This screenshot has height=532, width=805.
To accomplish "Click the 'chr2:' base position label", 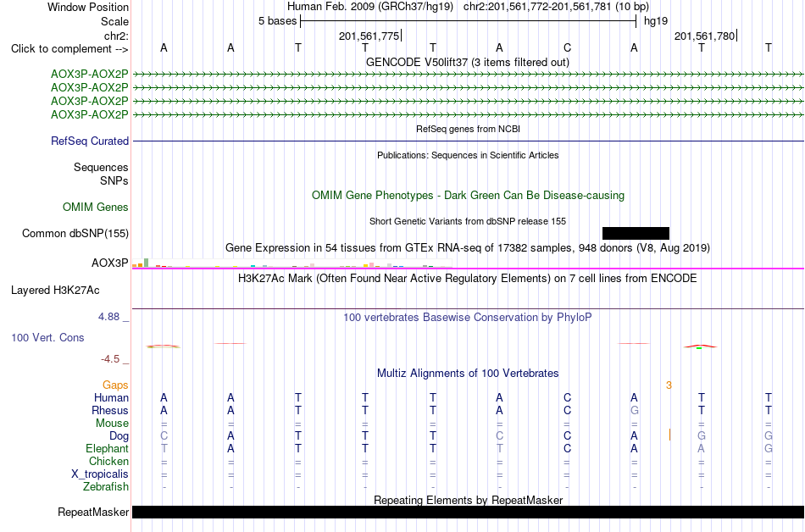I will [116, 36].
